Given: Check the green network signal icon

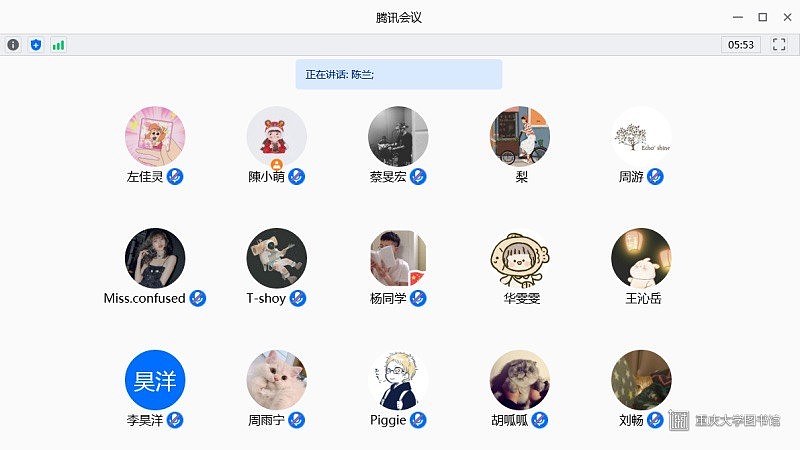Looking at the screenshot, I should [x=58, y=45].
